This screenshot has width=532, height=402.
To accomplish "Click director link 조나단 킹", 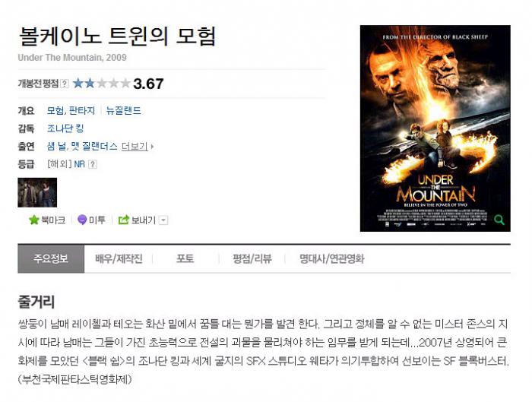I will [65, 128].
